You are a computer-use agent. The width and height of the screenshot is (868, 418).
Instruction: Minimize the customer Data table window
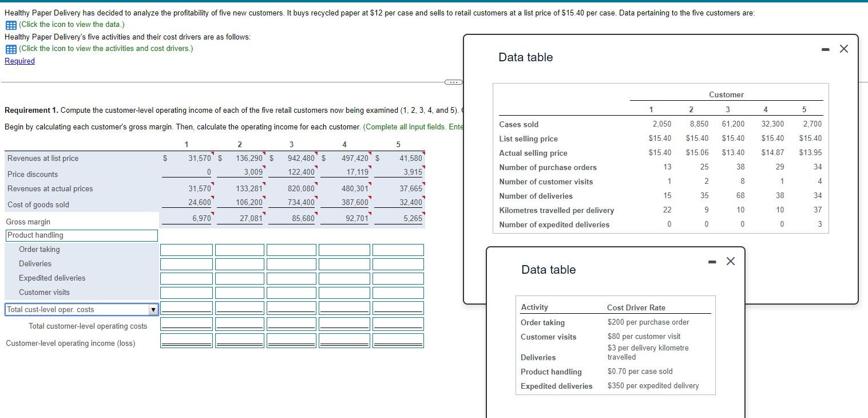pos(825,49)
